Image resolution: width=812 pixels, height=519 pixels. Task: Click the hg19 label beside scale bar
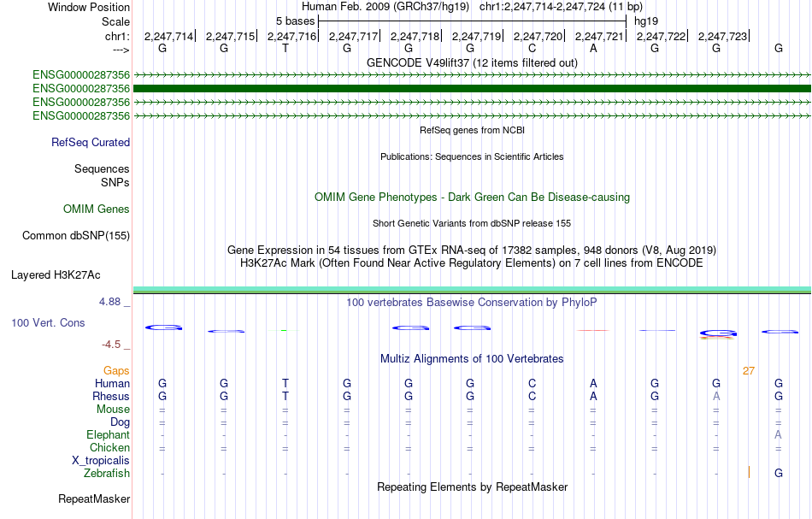tap(646, 21)
